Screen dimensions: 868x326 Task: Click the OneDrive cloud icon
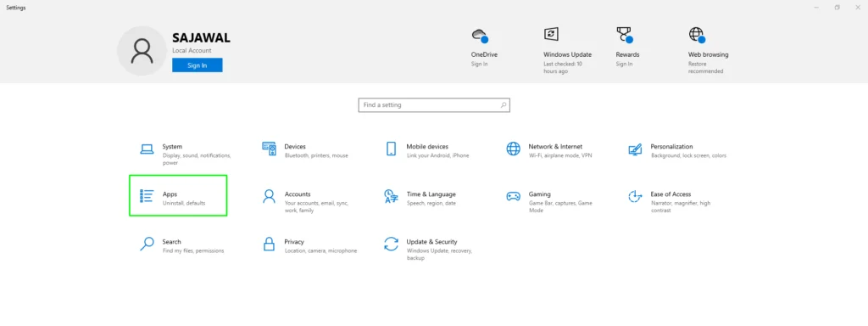pos(479,36)
